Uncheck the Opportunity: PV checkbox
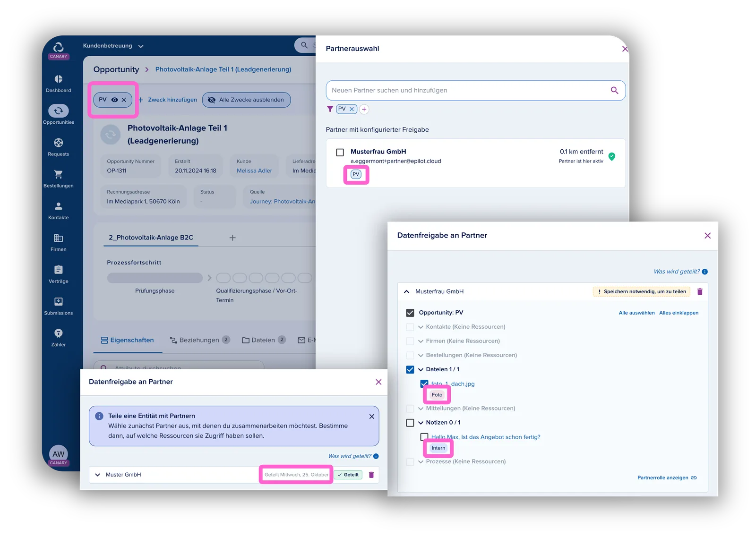This screenshot has width=756, height=537. click(410, 313)
